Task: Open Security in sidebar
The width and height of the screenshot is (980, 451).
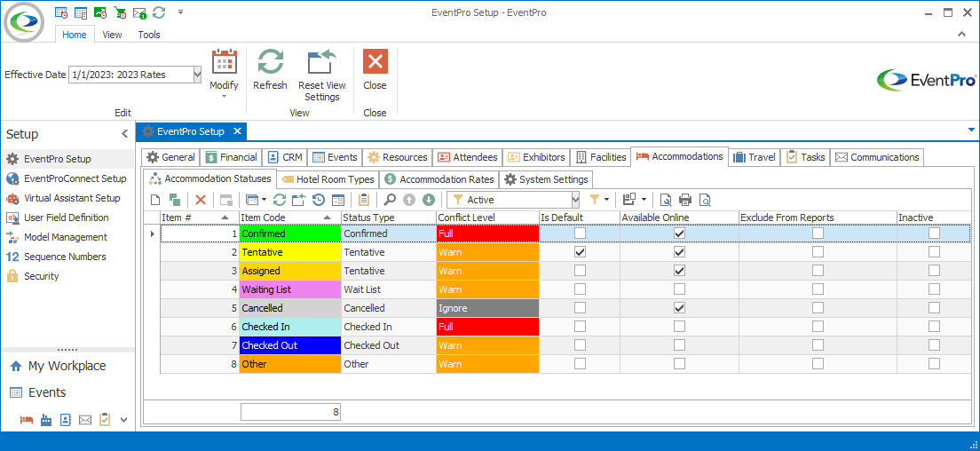Action: point(67,276)
